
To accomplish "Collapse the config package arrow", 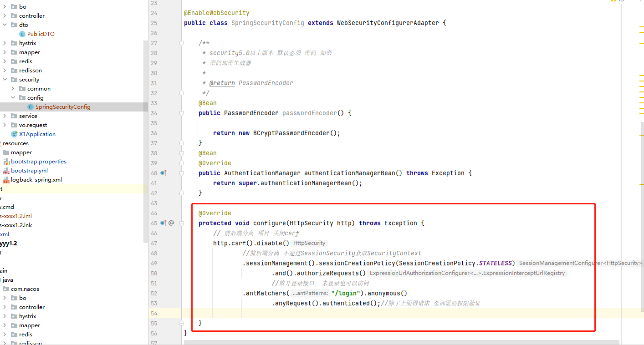I will [x=13, y=98].
